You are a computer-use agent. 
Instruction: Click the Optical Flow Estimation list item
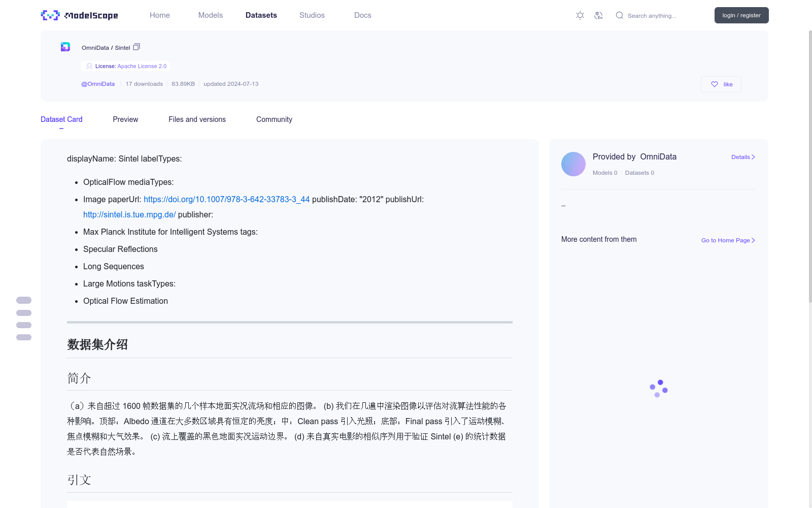tap(125, 301)
